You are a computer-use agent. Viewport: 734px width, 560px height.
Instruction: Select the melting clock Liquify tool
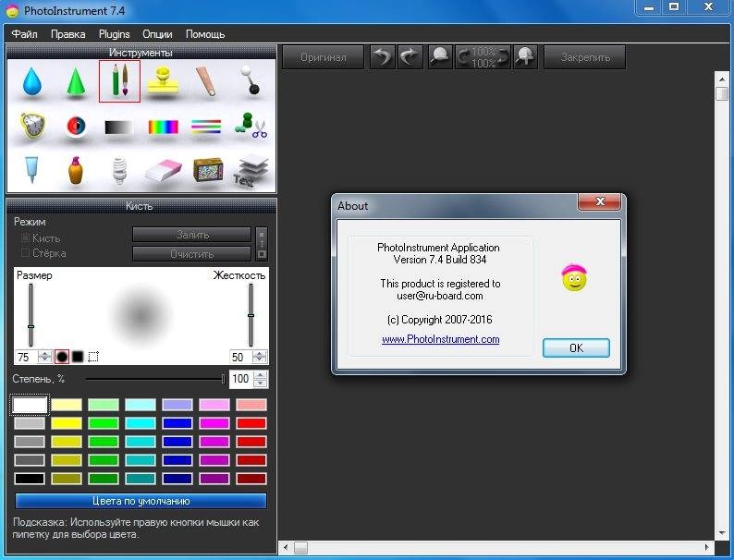[32, 126]
